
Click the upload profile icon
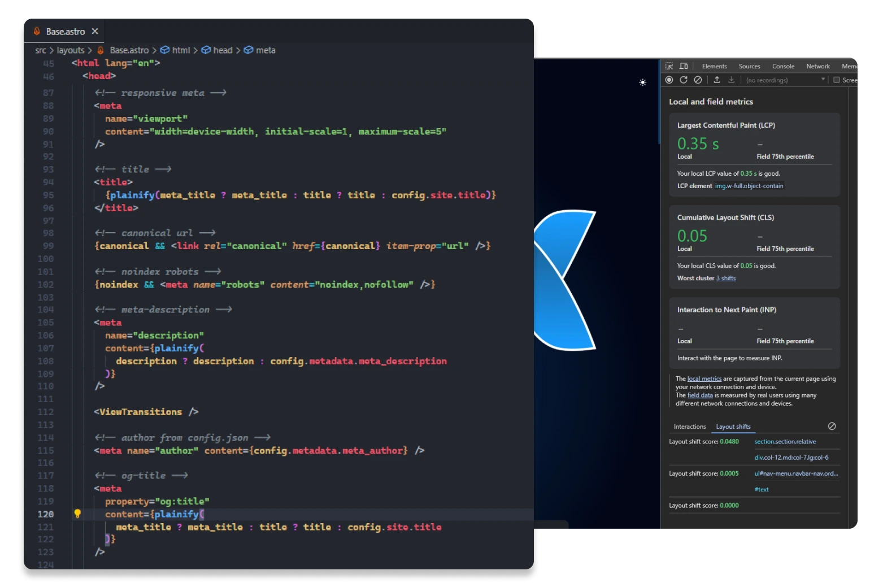pyautogui.click(x=717, y=80)
